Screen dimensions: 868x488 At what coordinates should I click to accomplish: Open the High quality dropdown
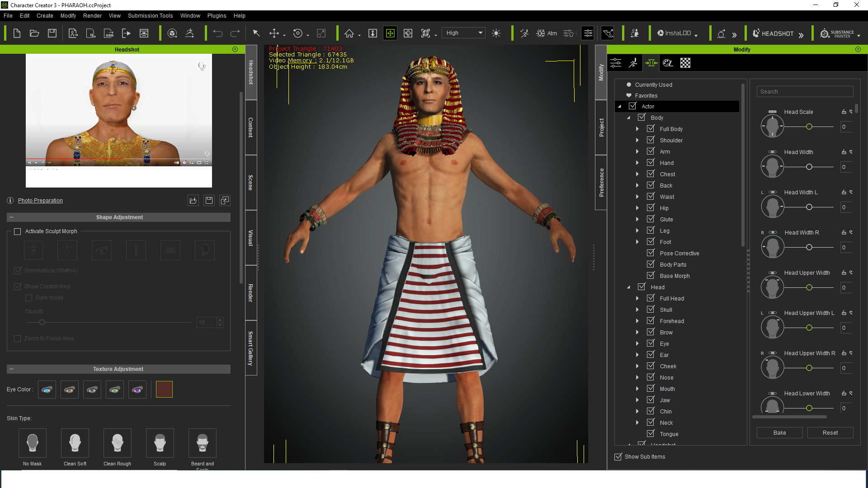pyautogui.click(x=464, y=33)
